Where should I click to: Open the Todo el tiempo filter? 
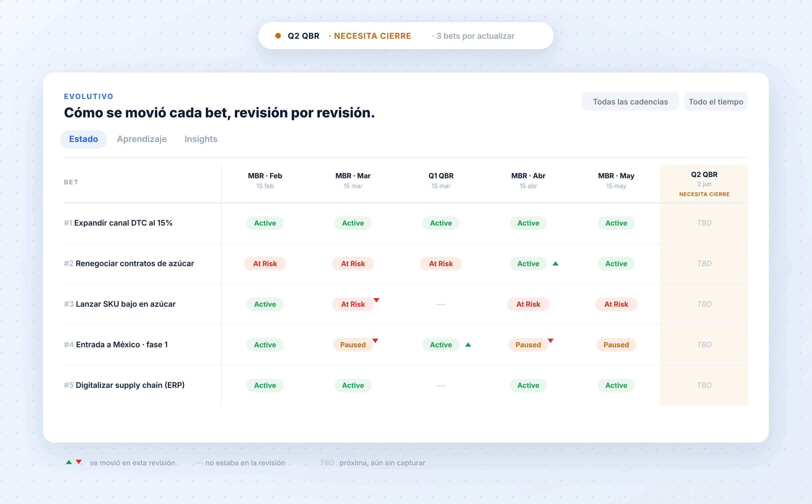(716, 102)
